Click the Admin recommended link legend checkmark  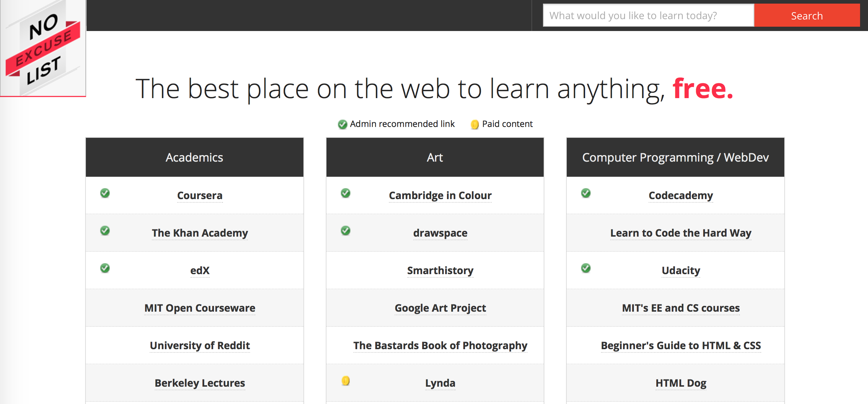(x=342, y=124)
